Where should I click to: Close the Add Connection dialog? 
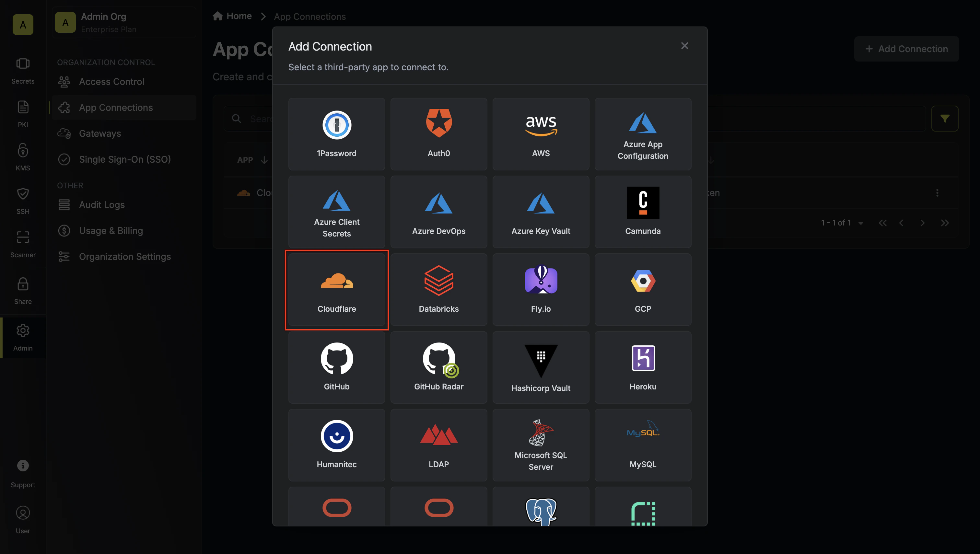click(x=684, y=46)
